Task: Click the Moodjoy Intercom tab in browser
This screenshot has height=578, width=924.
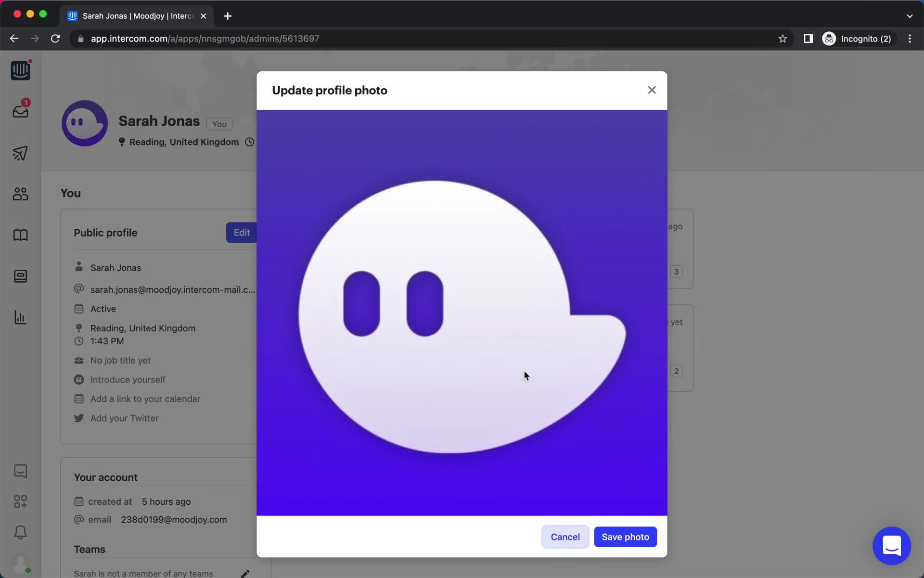Action: (x=136, y=15)
